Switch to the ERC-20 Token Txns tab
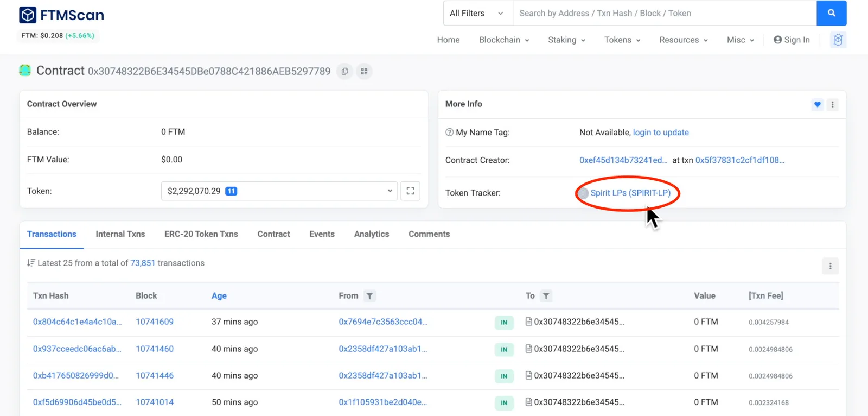 coord(201,234)
